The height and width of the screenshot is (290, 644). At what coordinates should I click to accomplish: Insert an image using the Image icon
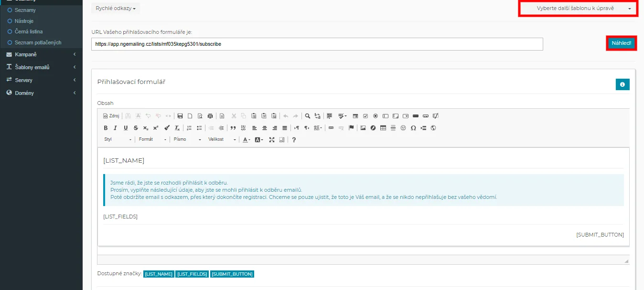[363, 128]
